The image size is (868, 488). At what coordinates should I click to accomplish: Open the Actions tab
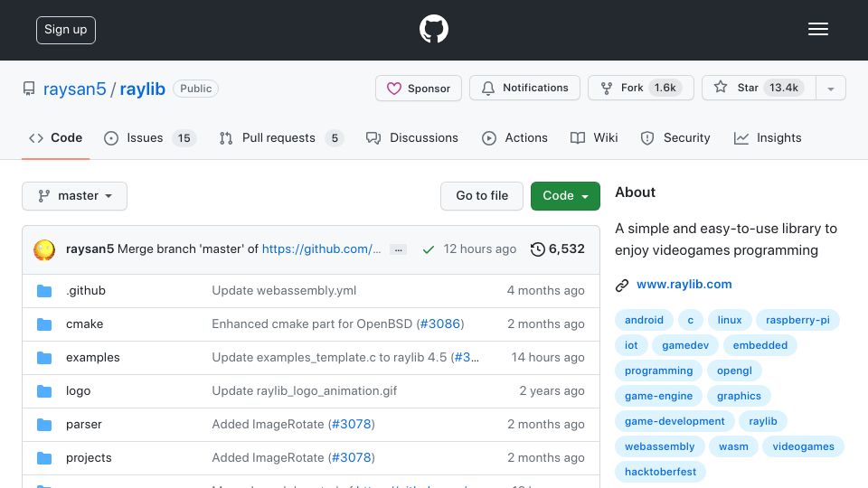click(x=514, y=137)
